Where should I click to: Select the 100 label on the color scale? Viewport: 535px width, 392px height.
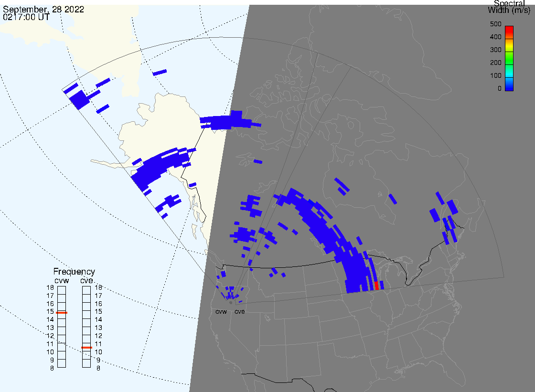pos(495,76)
